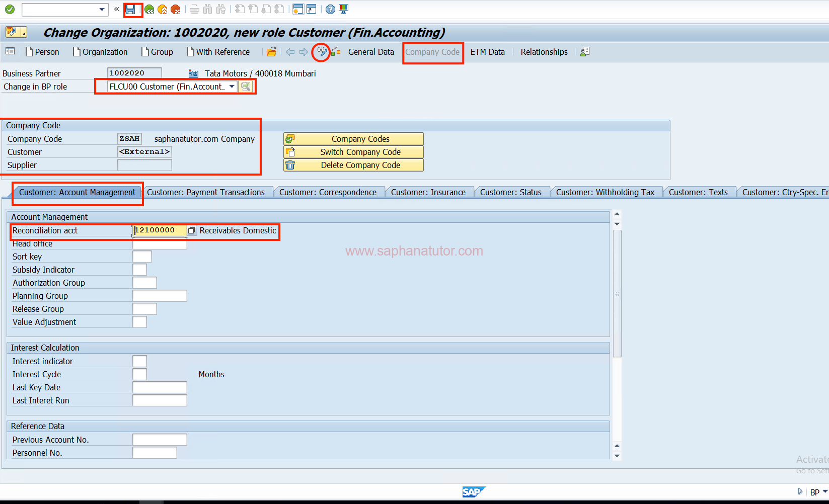829x504 pixels.
Task: Click the Previous Account No. field
Action: pyautogui.click(x=160, y=440)
